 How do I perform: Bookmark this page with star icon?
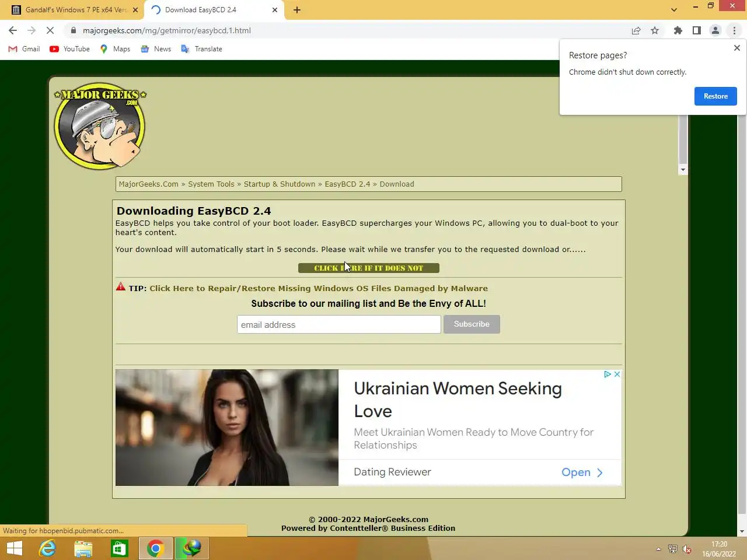tap(655, 30)
